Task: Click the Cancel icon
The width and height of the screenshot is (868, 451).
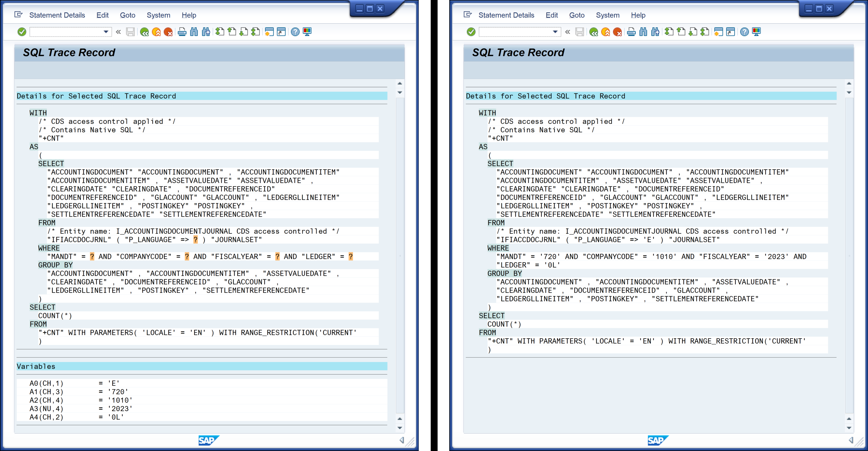Action: pyautogui.click(x=169, y=32)
